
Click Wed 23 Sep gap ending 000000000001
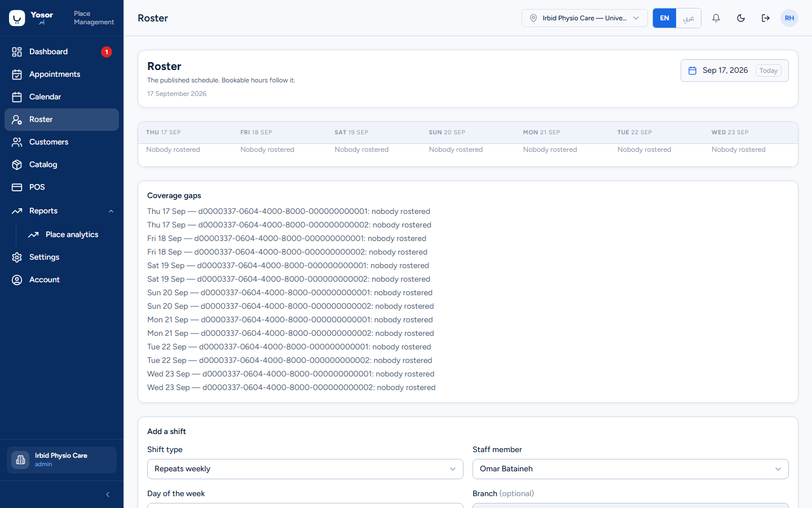click(291, 374)
